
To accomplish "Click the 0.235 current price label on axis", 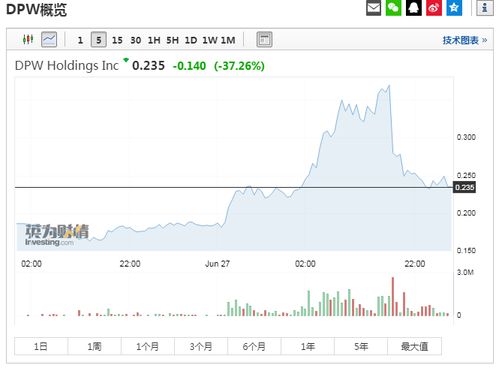I will click(x=464, y=187).
